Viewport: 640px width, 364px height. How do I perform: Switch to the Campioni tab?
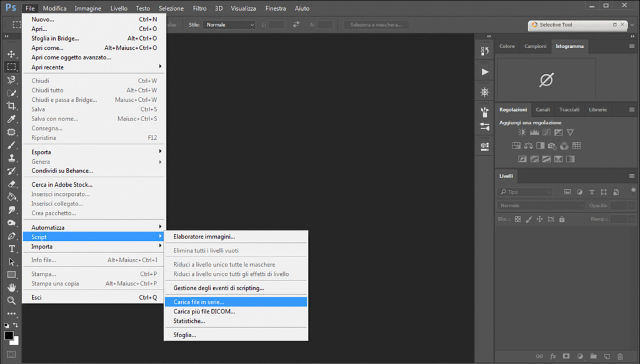click(535, 46)
